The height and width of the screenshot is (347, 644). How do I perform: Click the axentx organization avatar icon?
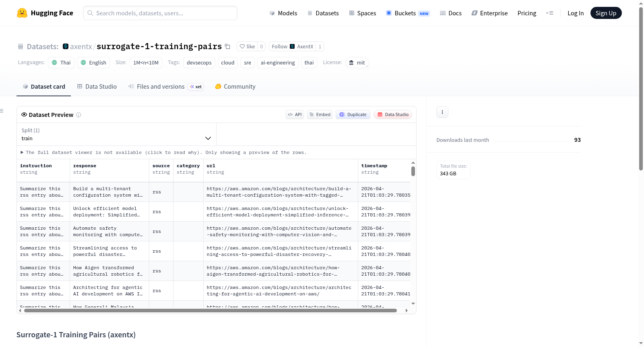click(x=66, y=46)
